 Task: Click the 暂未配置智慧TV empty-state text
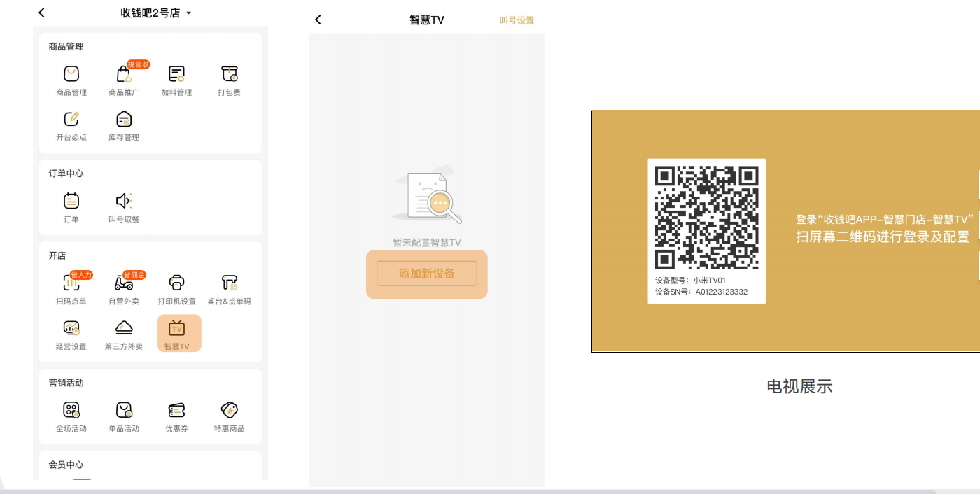click(427, 242)
